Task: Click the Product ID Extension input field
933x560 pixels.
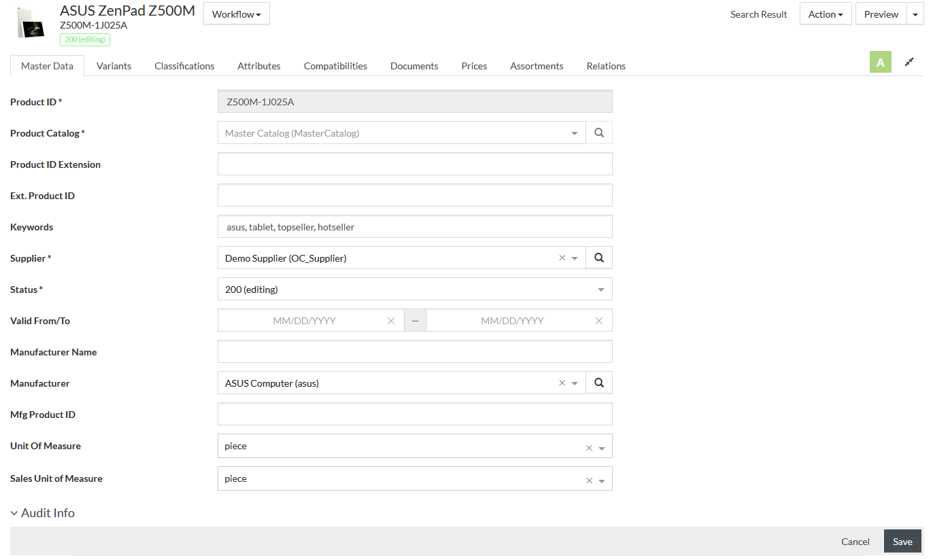Action: pos(415,164)
